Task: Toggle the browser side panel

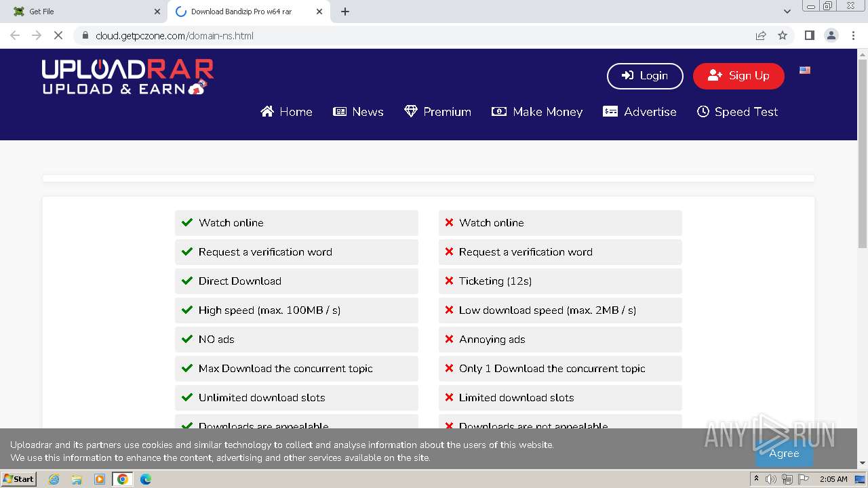Action: pyautogui.click(x=809, y=35)
